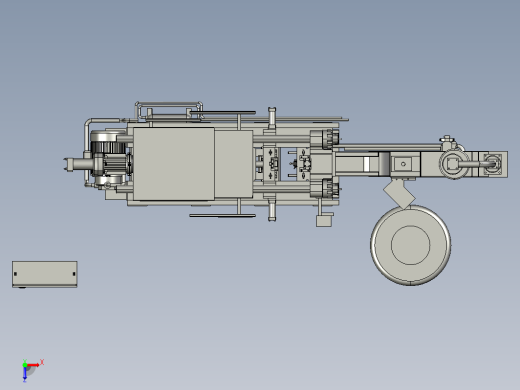
Task: Click the left black hole on detached plate
Action: (x=16, y=274)
